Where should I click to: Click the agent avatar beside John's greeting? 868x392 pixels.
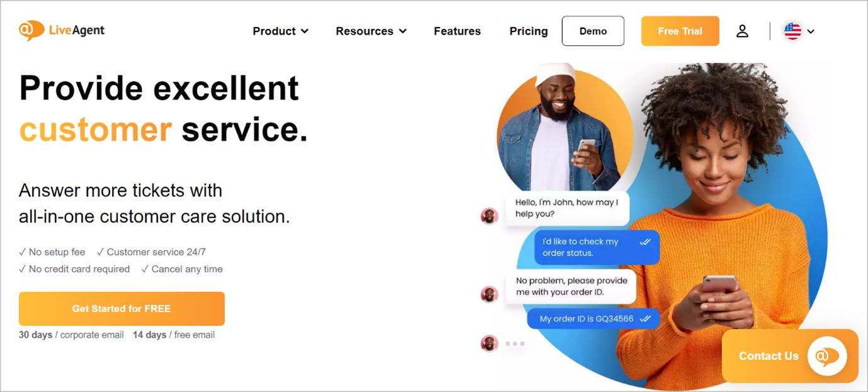coord(490,216)
